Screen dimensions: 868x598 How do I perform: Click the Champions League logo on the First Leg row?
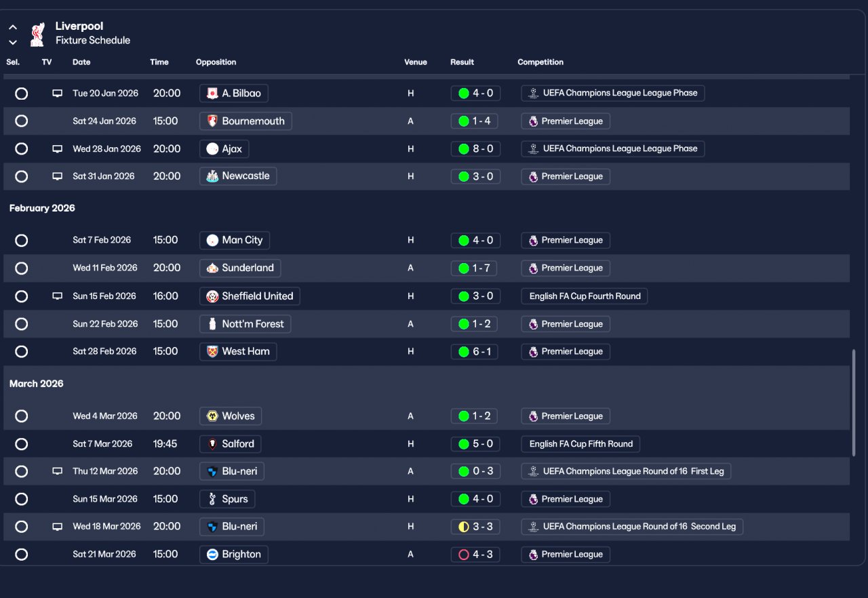click(534, 471)
